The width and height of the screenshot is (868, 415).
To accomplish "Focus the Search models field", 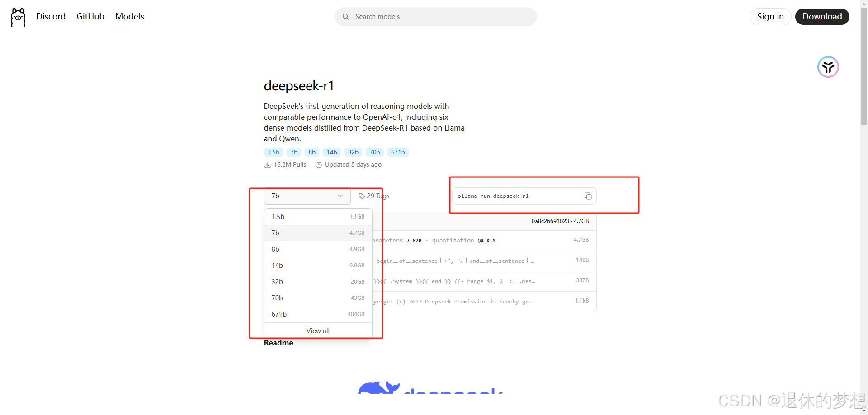I will click(436, 17).
